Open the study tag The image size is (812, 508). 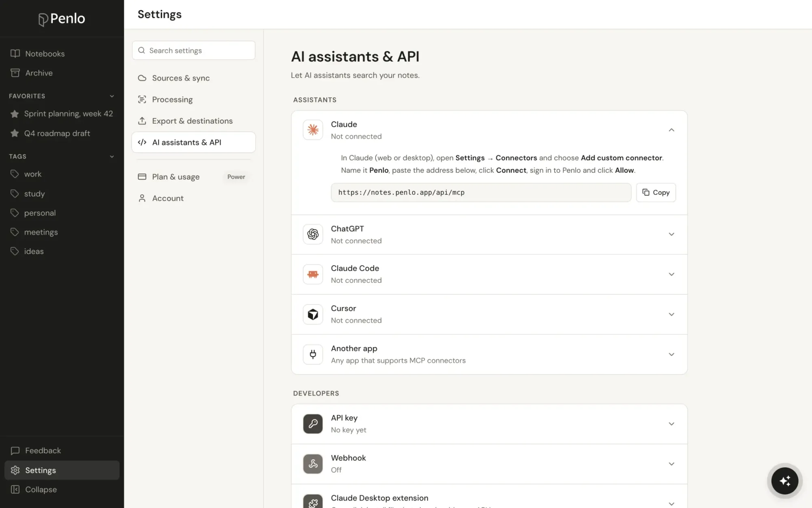62,194
